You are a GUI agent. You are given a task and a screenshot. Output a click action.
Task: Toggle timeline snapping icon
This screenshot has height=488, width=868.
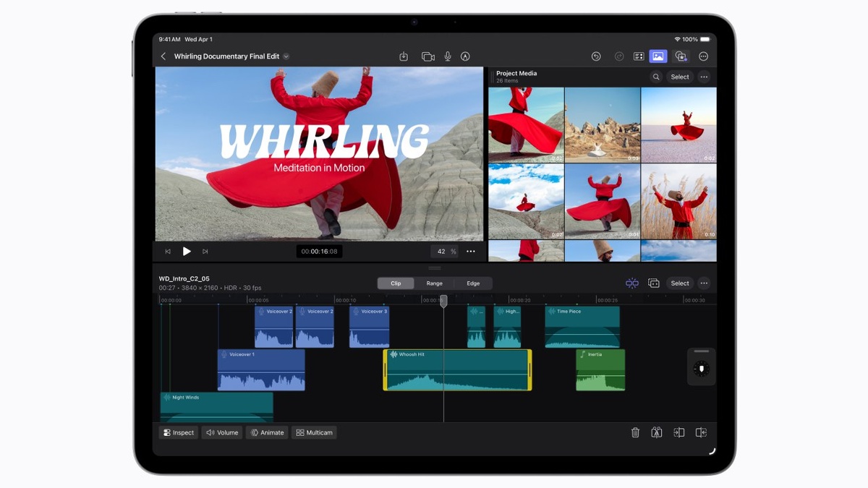632,283
